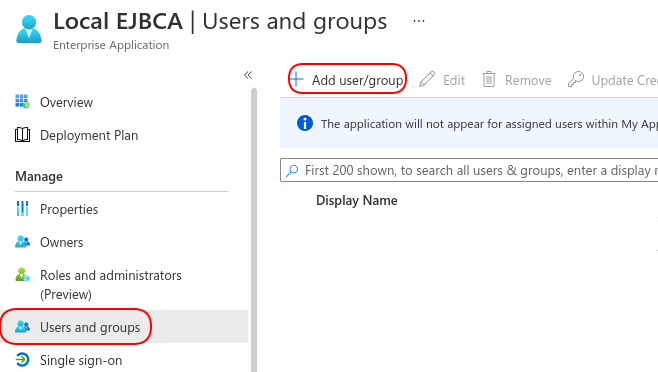658x372 pixels.
Task: Click the Add user/group button
Action: tap(347, 79)
